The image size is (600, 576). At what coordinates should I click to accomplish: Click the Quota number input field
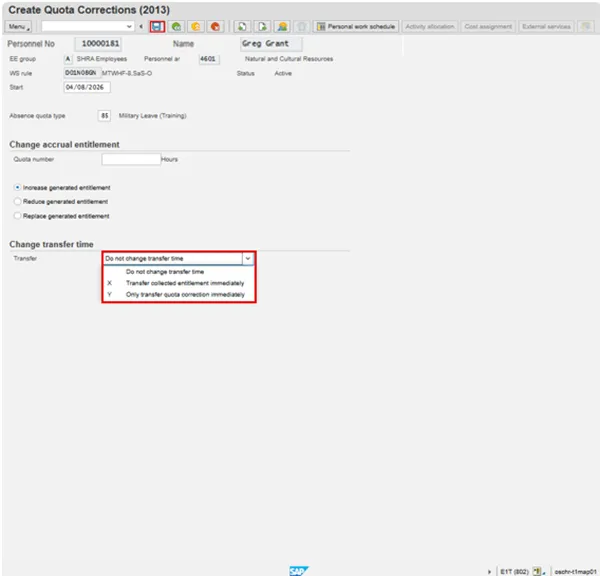coord(131,159)
